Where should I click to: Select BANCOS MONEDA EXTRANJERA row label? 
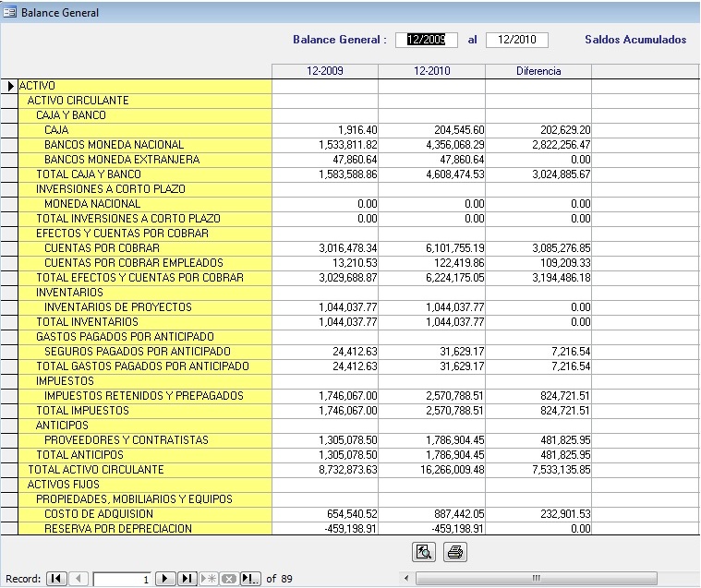click(x=122, y=160)
